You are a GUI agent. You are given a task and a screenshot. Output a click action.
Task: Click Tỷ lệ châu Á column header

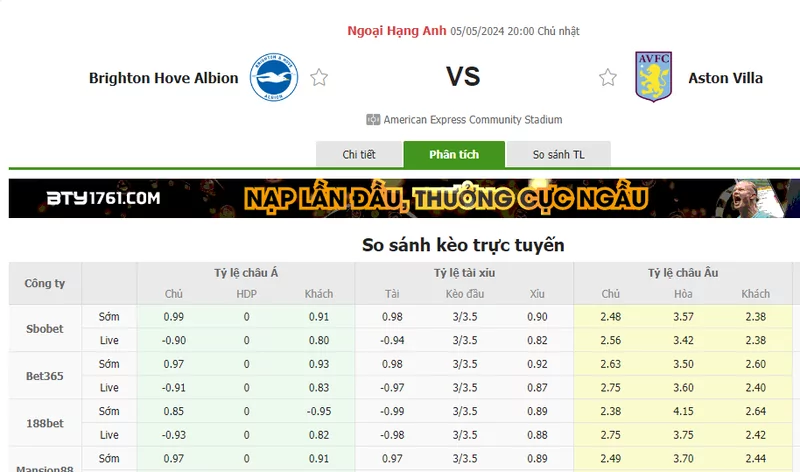246,273
